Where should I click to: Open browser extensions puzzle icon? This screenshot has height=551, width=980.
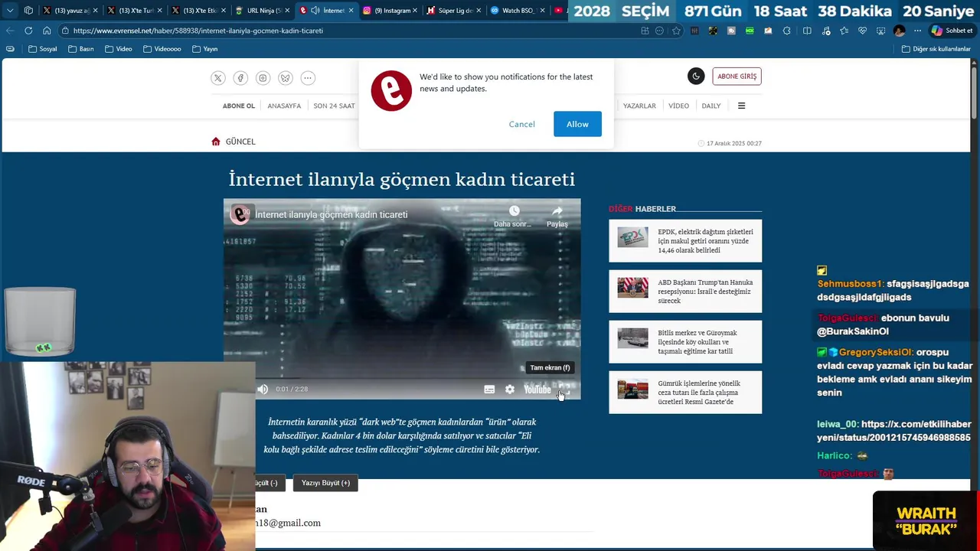[786, 31]
